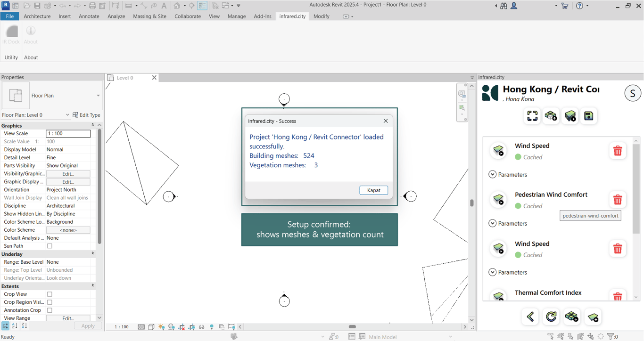The image size is (644, 341).
Task: Select the Text tool (letter A) icon
Action: pos(164,6)
